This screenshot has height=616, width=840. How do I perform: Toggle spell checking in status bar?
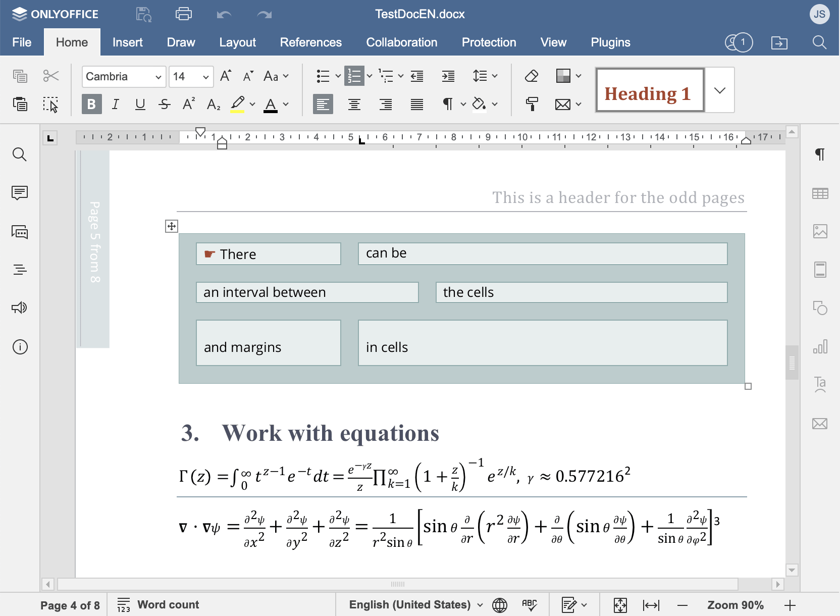pyautogui.click(x=530, y=604)
